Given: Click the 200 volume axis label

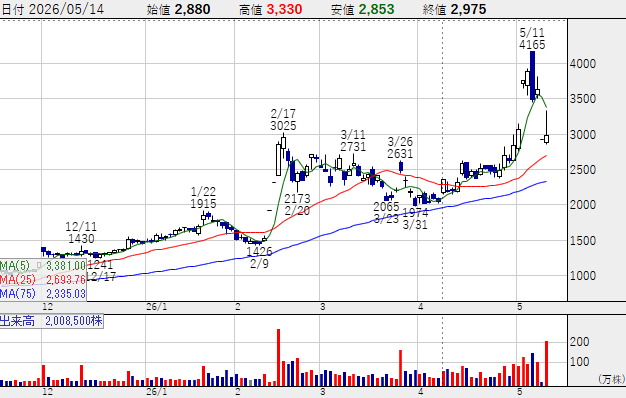Looking at the screenshot, I should [580, 342].
